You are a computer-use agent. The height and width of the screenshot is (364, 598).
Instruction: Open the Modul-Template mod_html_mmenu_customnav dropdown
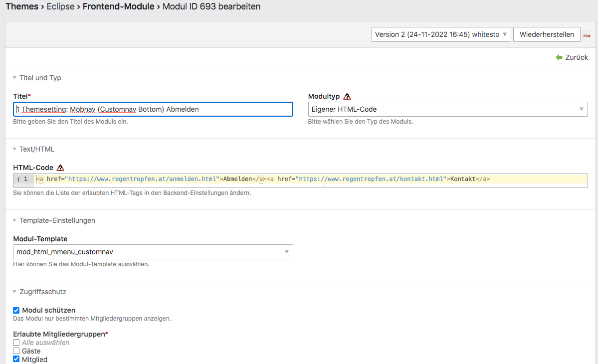[x=153, y=252]
